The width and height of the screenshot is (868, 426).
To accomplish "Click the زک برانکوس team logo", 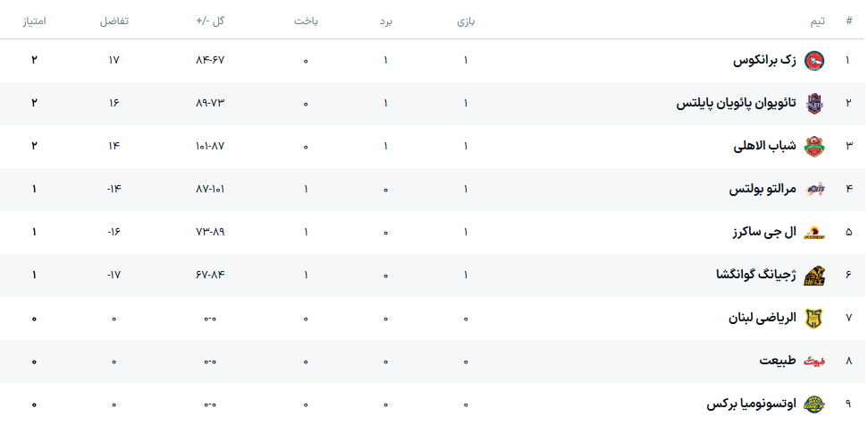I will click(814, 61).
